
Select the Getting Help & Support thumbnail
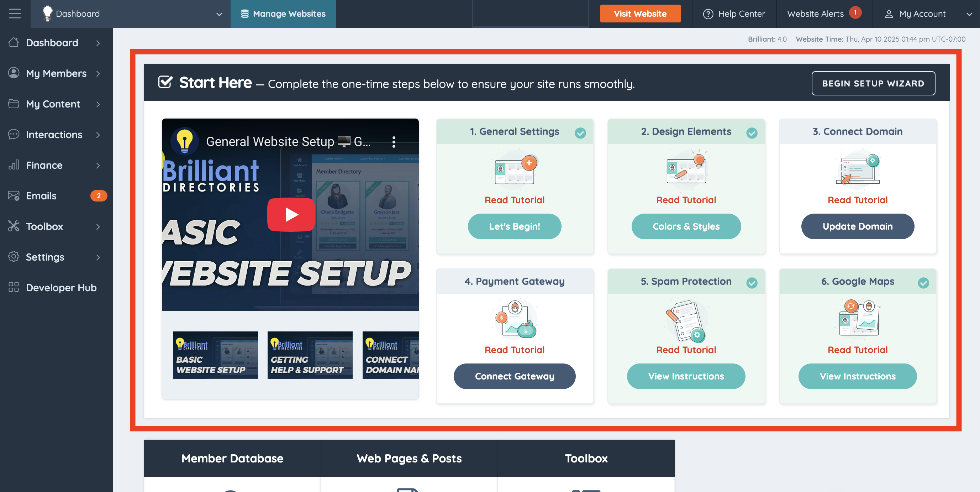(310, 355)
